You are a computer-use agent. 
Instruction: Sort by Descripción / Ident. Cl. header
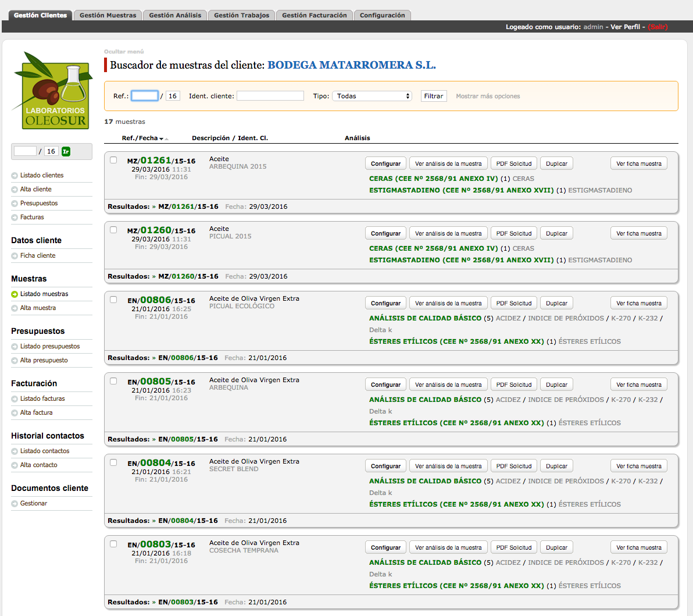[x=230, y=138]
